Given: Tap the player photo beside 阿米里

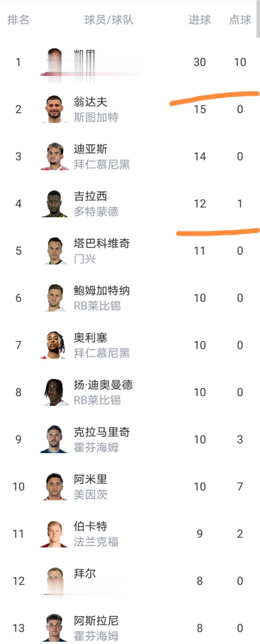Looking at the screenshot, I should tap(55, 487).
